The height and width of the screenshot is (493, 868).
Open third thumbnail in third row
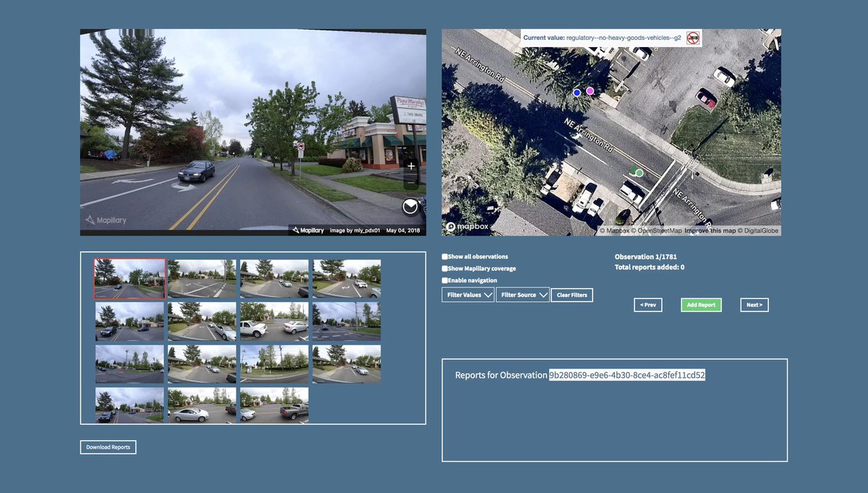point(274,364)
